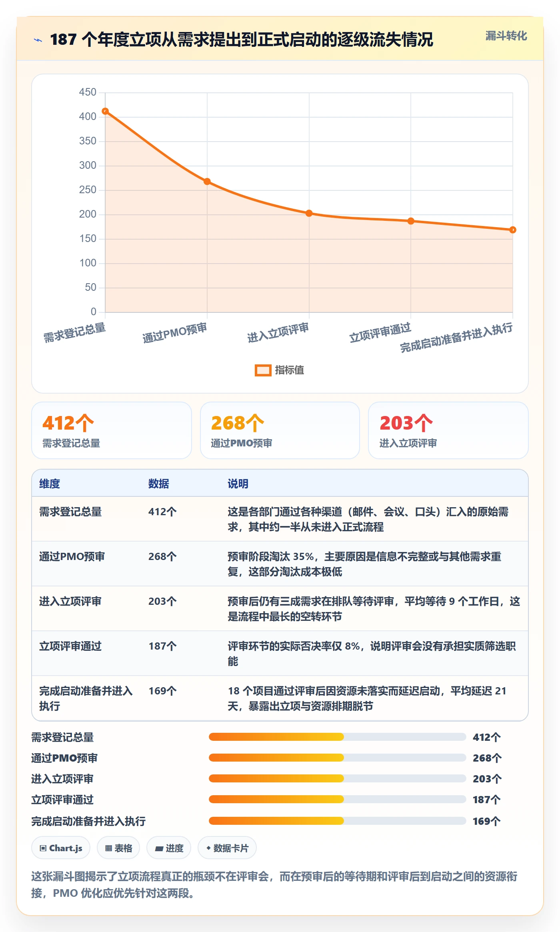Click the summary paragraph starting 这张漏斗图

(x=274, y=885)
